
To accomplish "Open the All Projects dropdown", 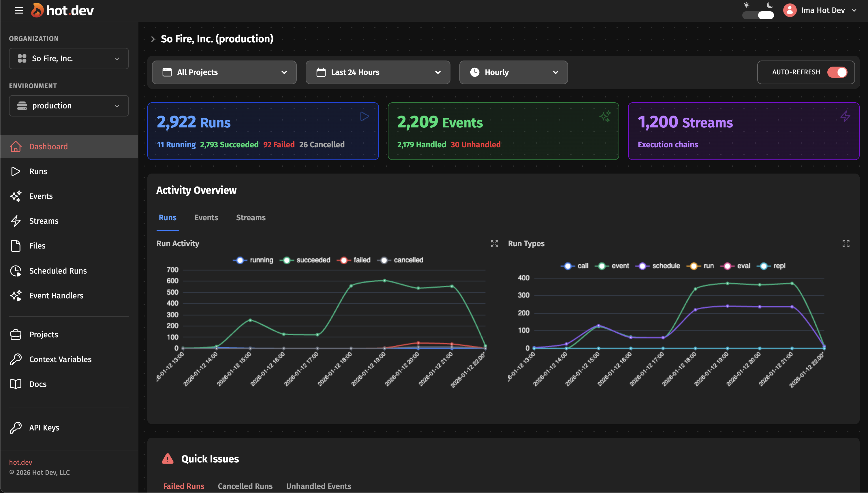I will tap(224, 72).
